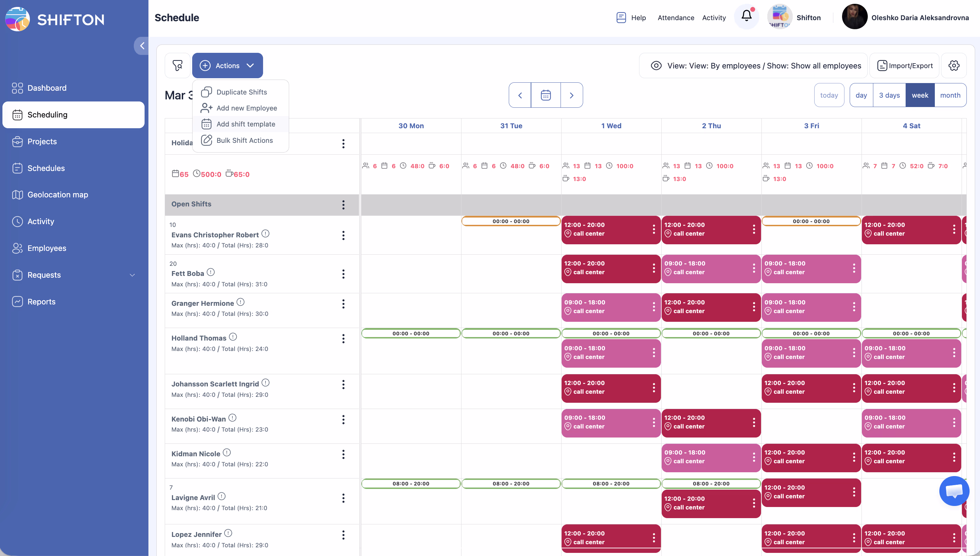The width and height of the screenshot is (980, 556).
Task: Open schedule settings gear icon
Action: 954,65
